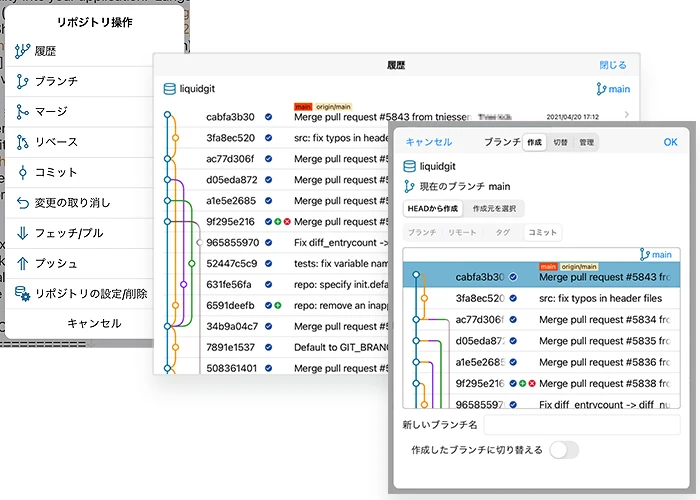The height and width of the screenshot is (500, 700).
Task: Select a1e5e2685 commit in branch dialog
Action: coord(542,362)
